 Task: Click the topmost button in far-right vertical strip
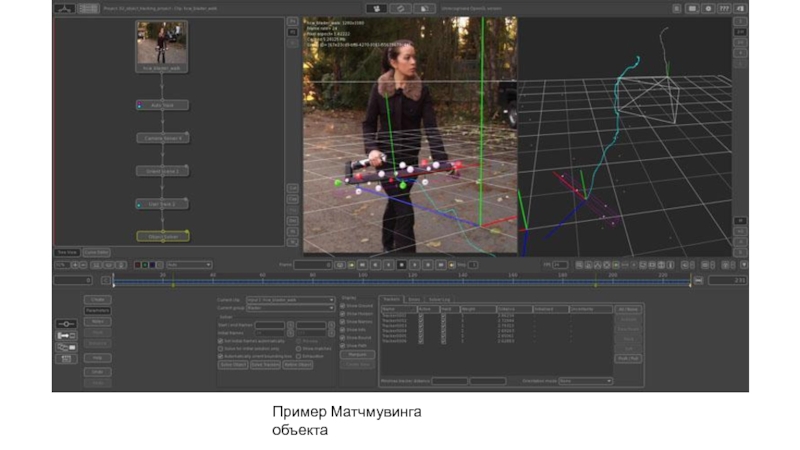[x=740, y=21]
